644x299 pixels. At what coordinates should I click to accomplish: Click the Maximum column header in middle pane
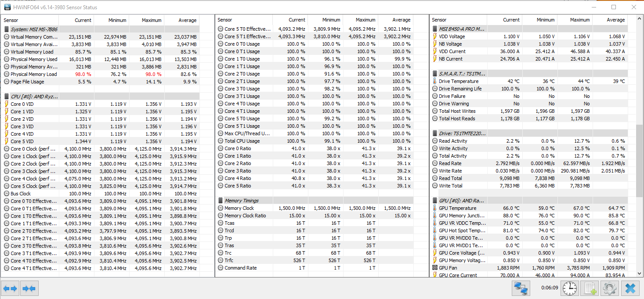tap(361, 20)
